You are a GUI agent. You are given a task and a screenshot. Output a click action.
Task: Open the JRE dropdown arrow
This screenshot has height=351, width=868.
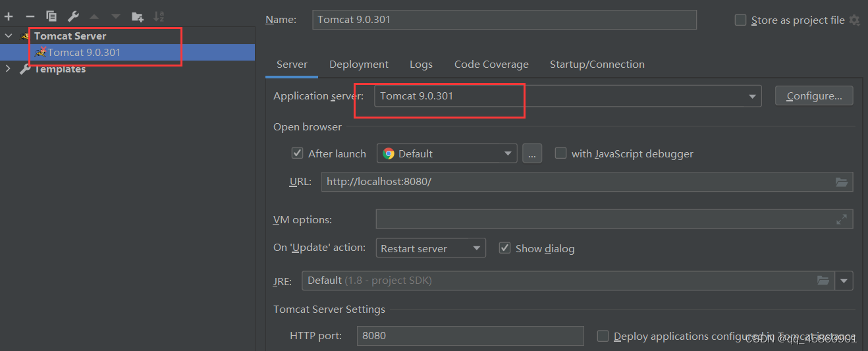844,281
